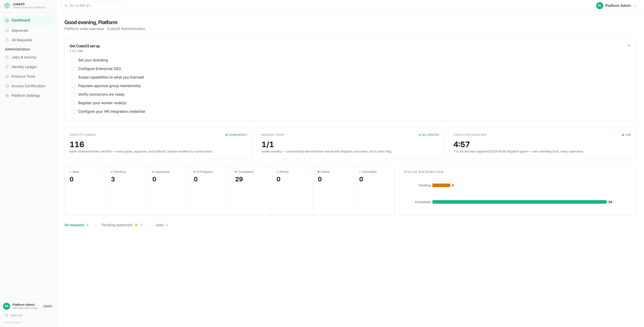Click the Failed status tile
Image resolution: width=644 pixels, height=327 pixels.
333,190
